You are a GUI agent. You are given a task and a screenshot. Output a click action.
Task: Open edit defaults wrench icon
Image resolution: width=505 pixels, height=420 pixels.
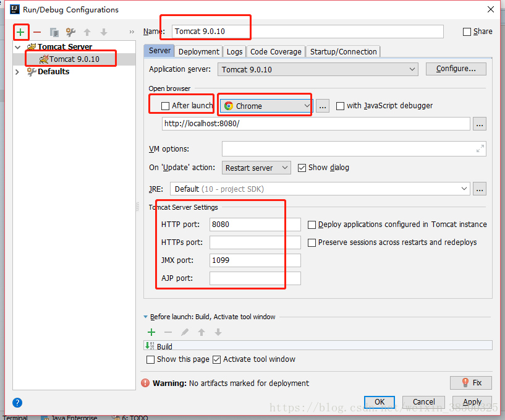click(x=70, y=32)
